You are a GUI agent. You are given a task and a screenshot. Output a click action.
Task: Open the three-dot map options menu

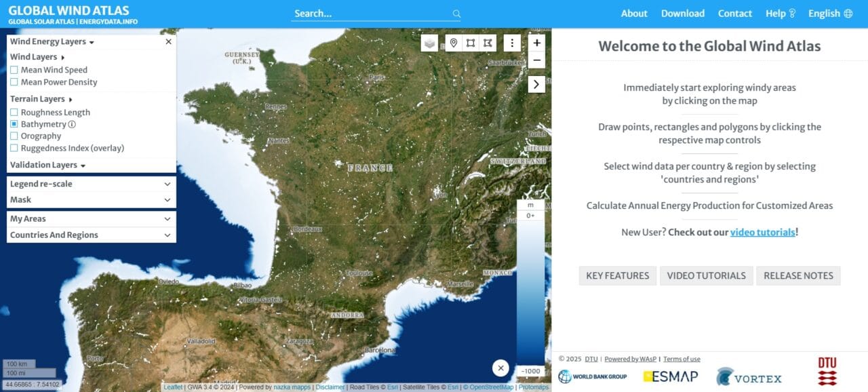pos(512,43)
